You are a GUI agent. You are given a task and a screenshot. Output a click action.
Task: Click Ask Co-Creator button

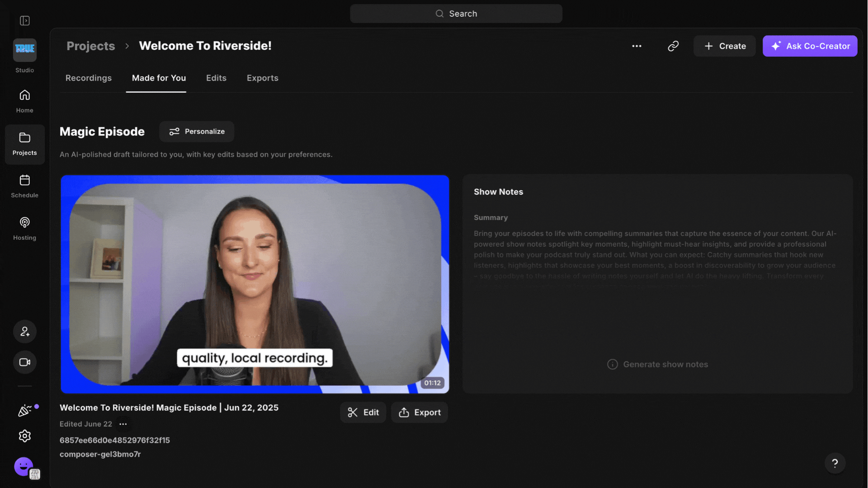(x=810, y=46)
